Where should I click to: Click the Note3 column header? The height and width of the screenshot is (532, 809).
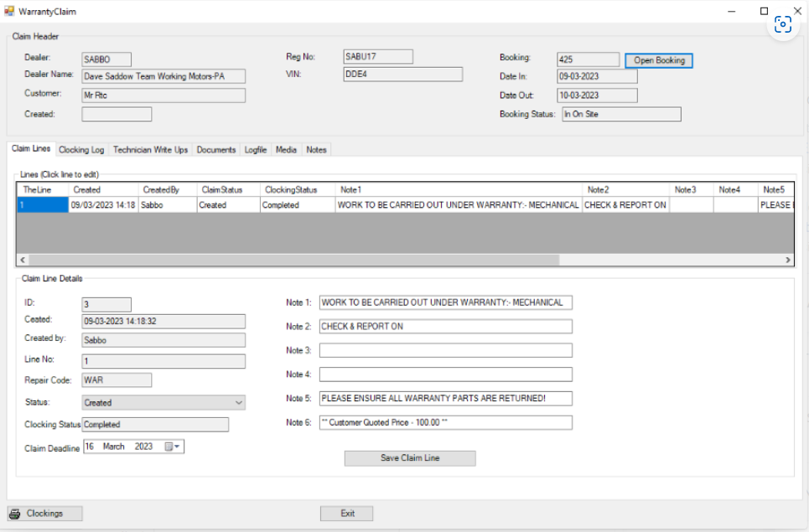pos(692,189)
